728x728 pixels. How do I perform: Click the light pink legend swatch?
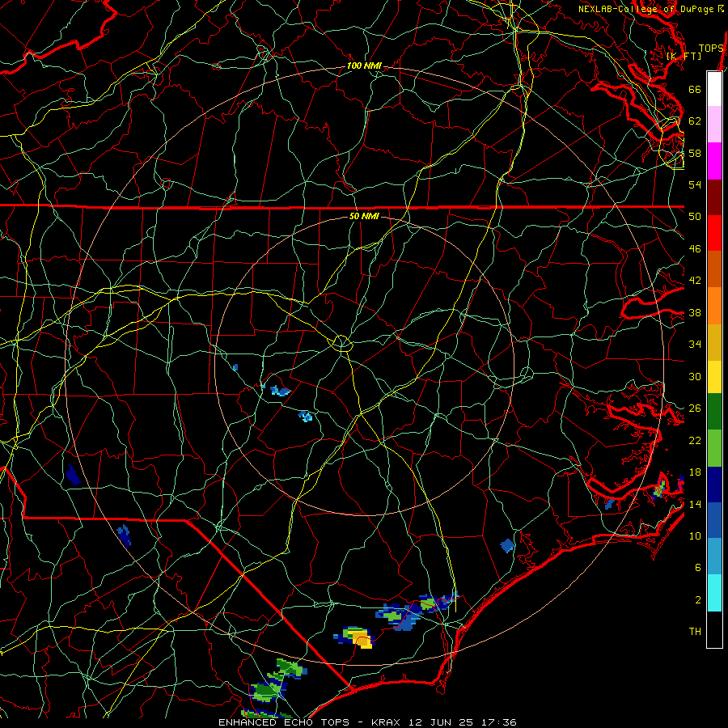(714, 125)
